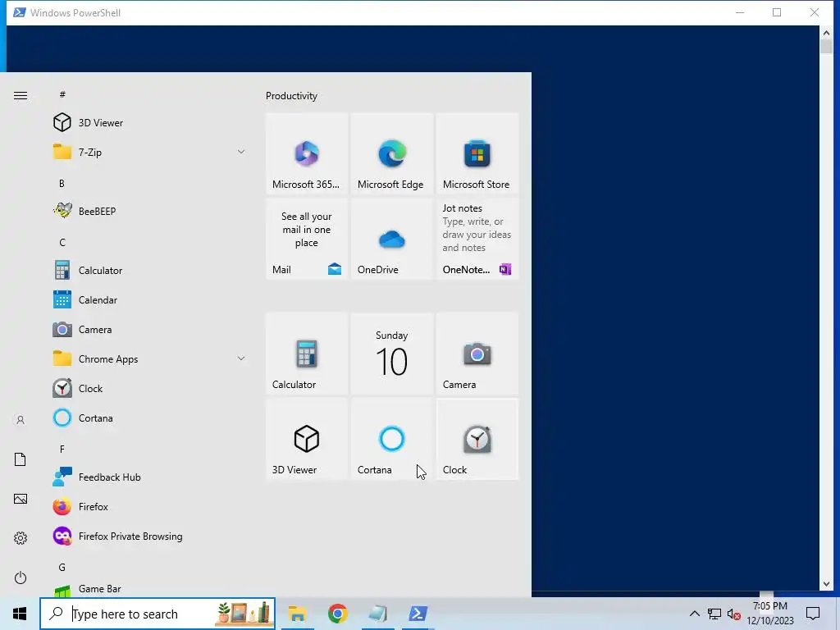Open the notepad-like app on the taskbar
Image resolution: width=840 pixels, height=630 pixels.
(377, 614)
